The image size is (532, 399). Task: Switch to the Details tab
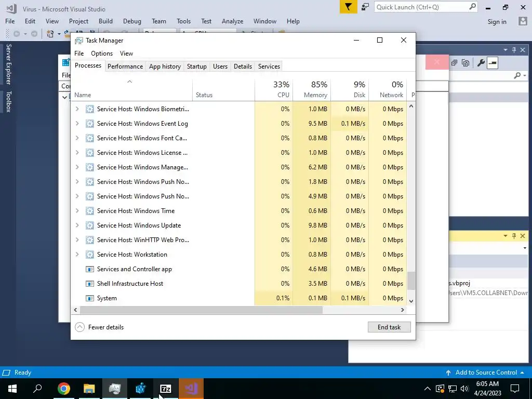tap(243, 66)
